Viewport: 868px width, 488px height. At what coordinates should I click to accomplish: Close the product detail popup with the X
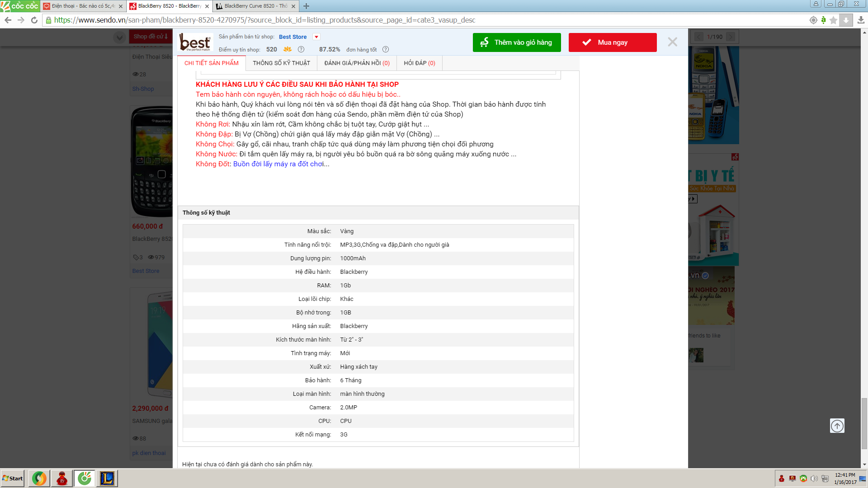[x=672, y=42]
